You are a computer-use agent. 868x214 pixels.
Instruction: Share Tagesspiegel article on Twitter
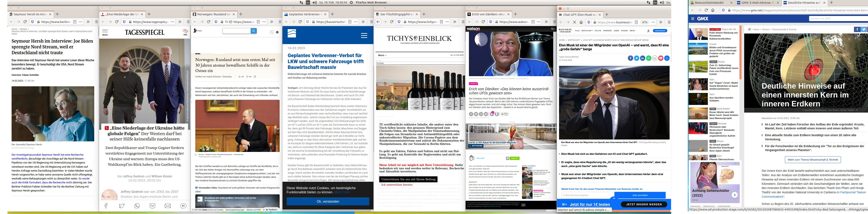122,206
